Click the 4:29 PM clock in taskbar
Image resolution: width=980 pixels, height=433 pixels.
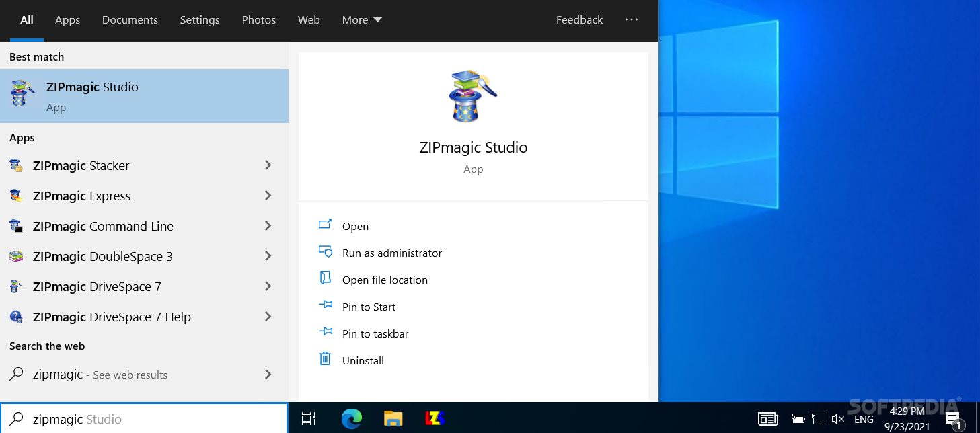point(907,411)
